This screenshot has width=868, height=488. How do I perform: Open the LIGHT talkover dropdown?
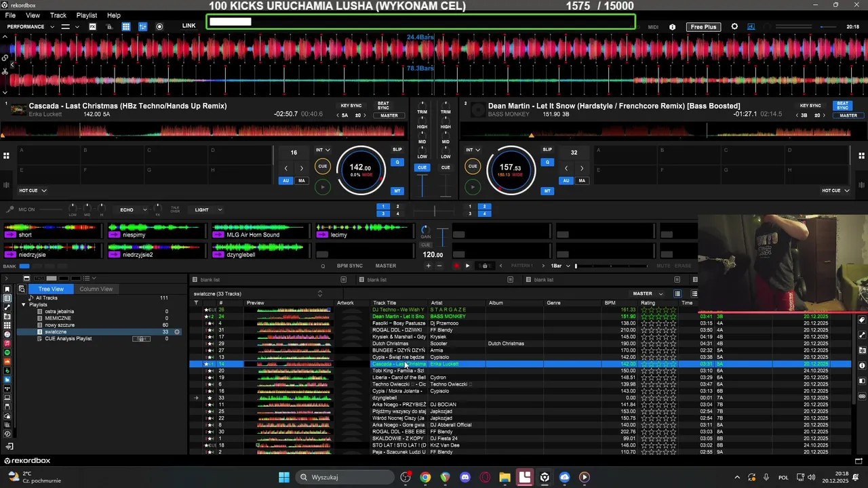[208, 210]
